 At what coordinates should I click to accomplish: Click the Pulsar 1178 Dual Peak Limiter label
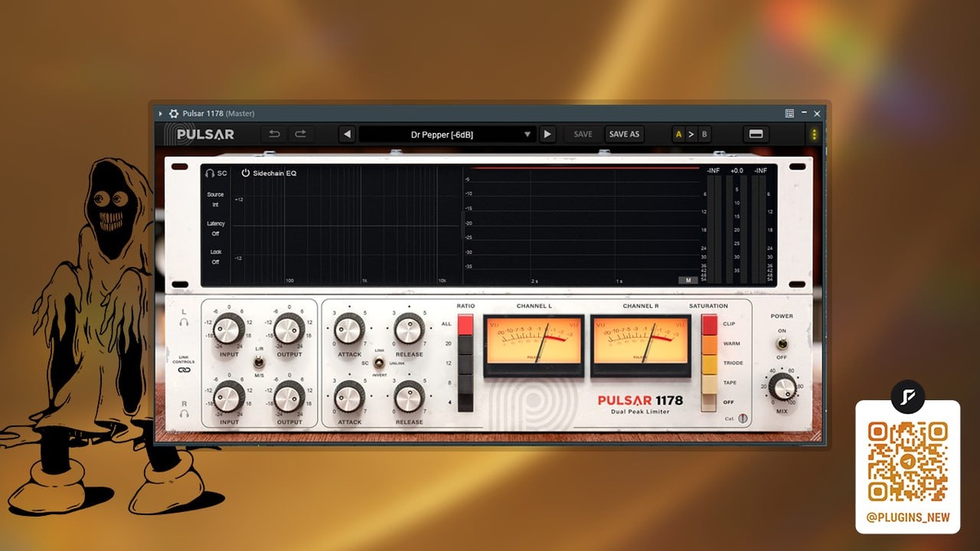[640, 404]
